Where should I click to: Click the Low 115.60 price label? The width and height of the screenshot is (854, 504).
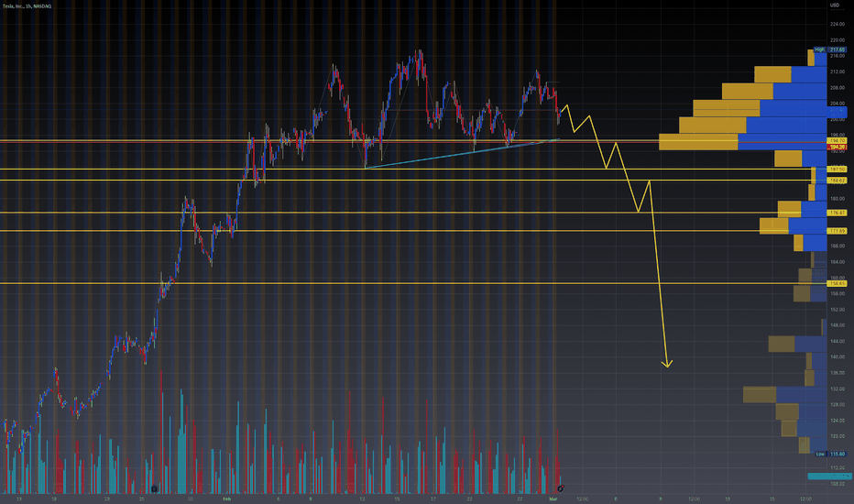[830, 454]
